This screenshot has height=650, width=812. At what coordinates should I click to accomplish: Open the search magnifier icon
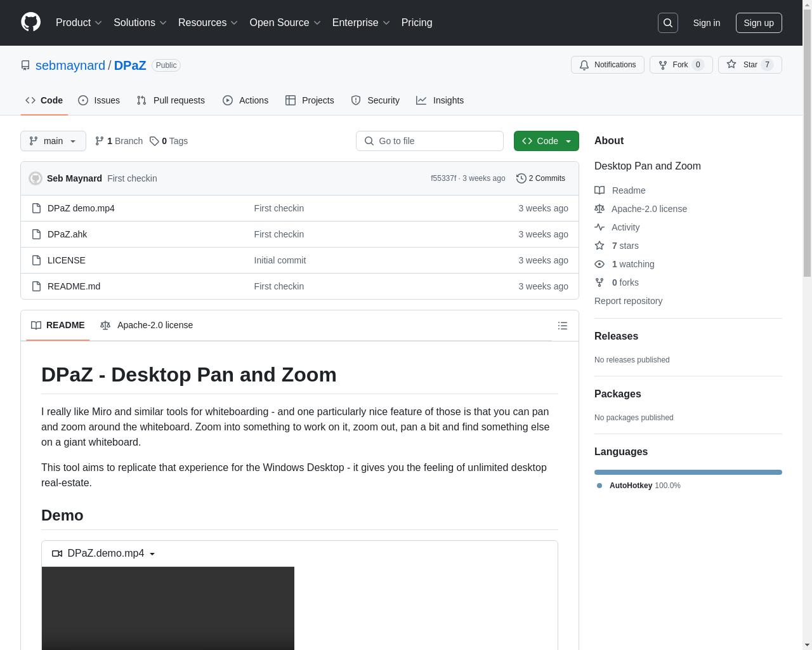tap(668, 23)
